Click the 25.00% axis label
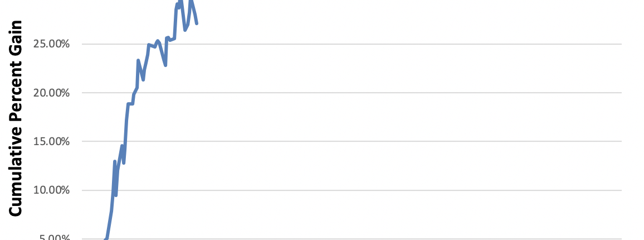The width and height of the screenshot is (644, 240). point(51,44)
